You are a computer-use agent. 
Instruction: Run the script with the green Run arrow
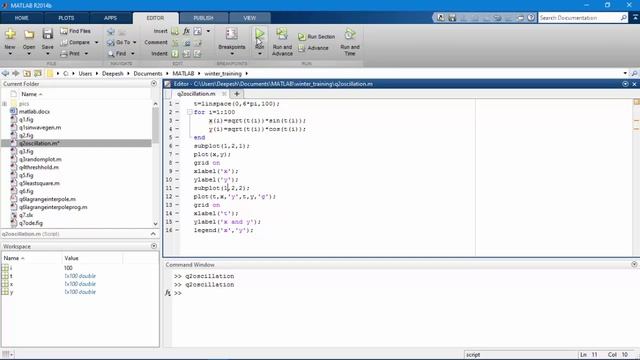click(260, 34)
